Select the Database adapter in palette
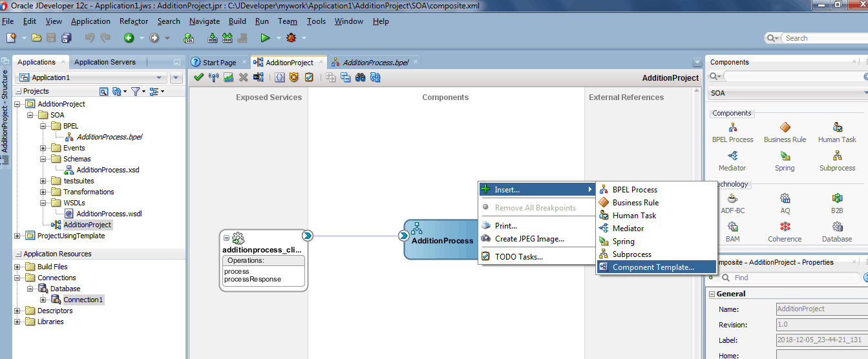This screenshot has width=868, height=359. (x=837, y=232)
